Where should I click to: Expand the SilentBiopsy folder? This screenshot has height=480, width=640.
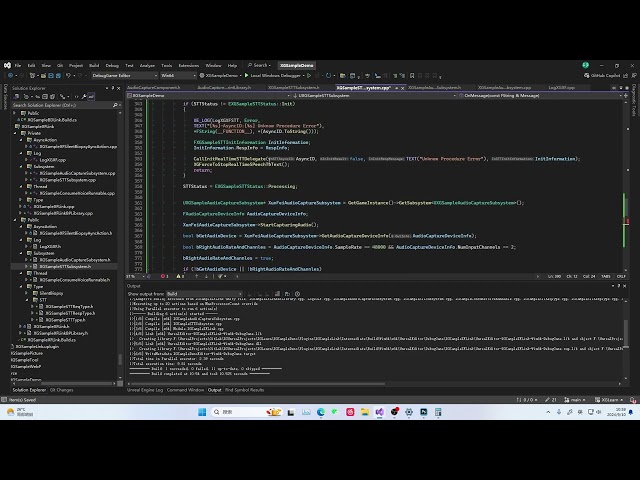pos(27,293)
